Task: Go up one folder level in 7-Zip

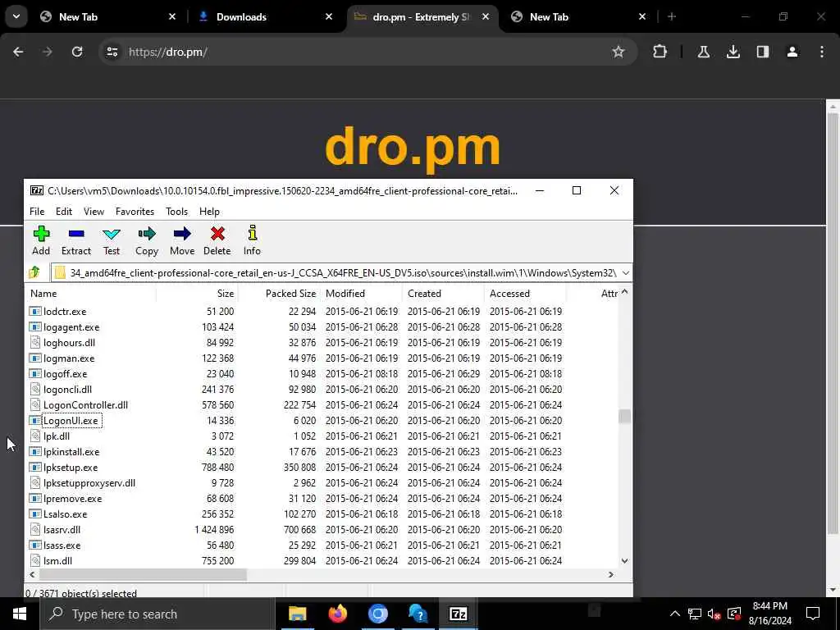Action: coord(34,272)
